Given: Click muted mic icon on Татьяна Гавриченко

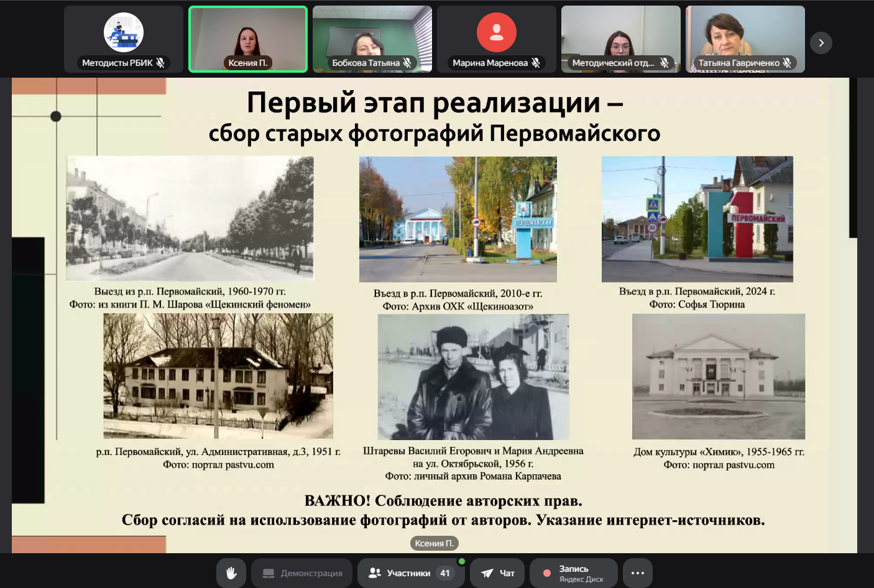Looking at the screenshot, I should tap(787, 63).
